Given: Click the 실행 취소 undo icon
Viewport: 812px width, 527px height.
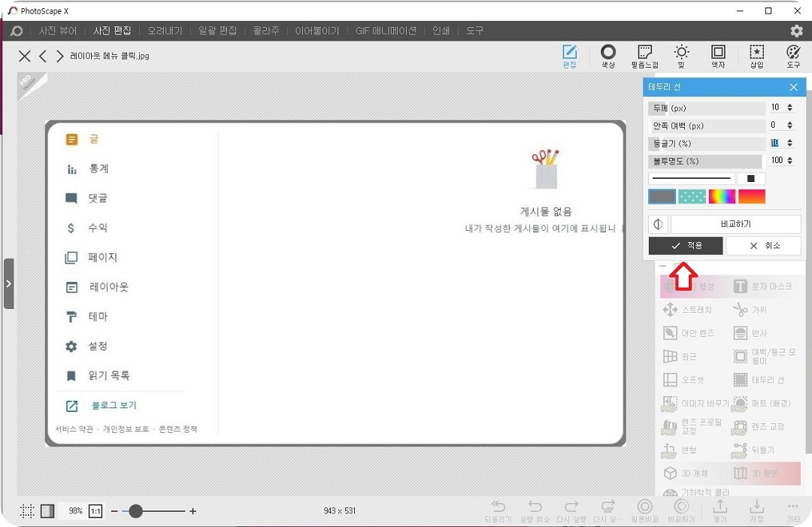Looking at the screenshot, I should click(x=535, y=510).
